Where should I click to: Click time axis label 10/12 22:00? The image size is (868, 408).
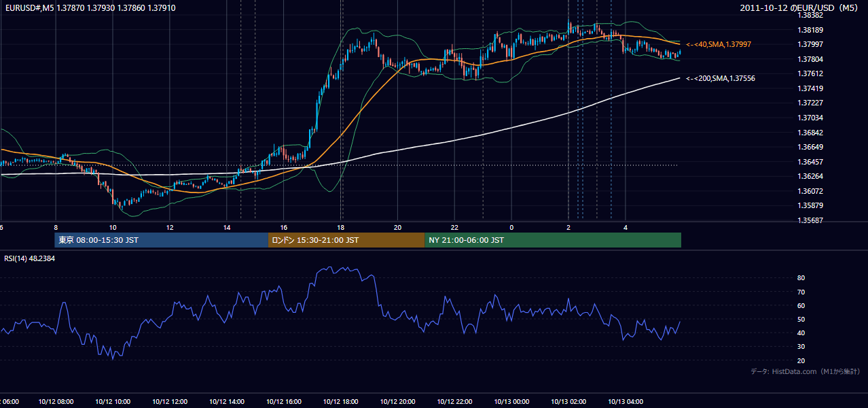coord(455,402)
